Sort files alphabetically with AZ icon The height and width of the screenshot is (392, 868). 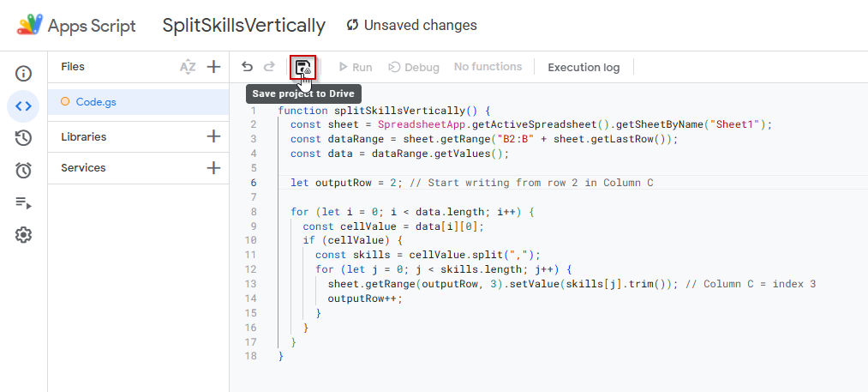coord(188,67)
